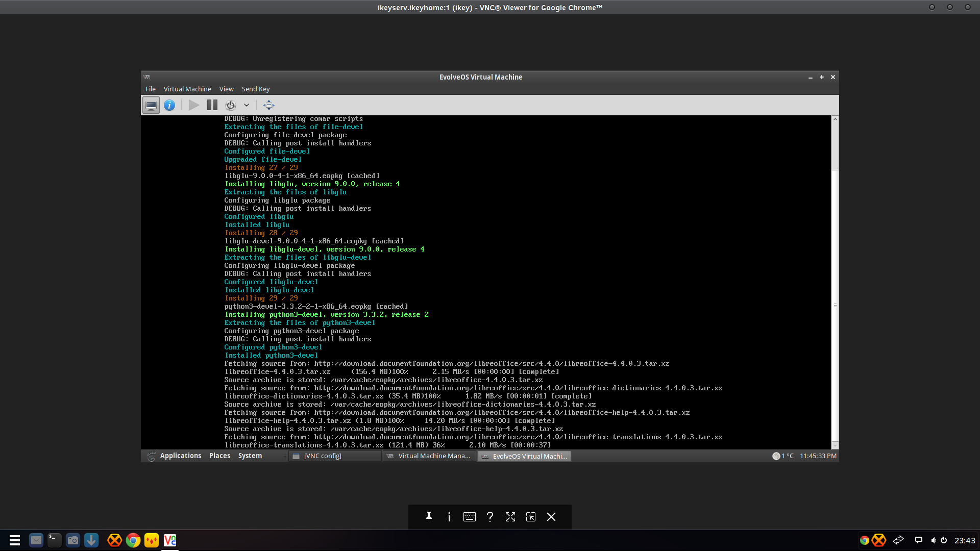Click the weather applet showing 1 °C

(x=783, y=456)
